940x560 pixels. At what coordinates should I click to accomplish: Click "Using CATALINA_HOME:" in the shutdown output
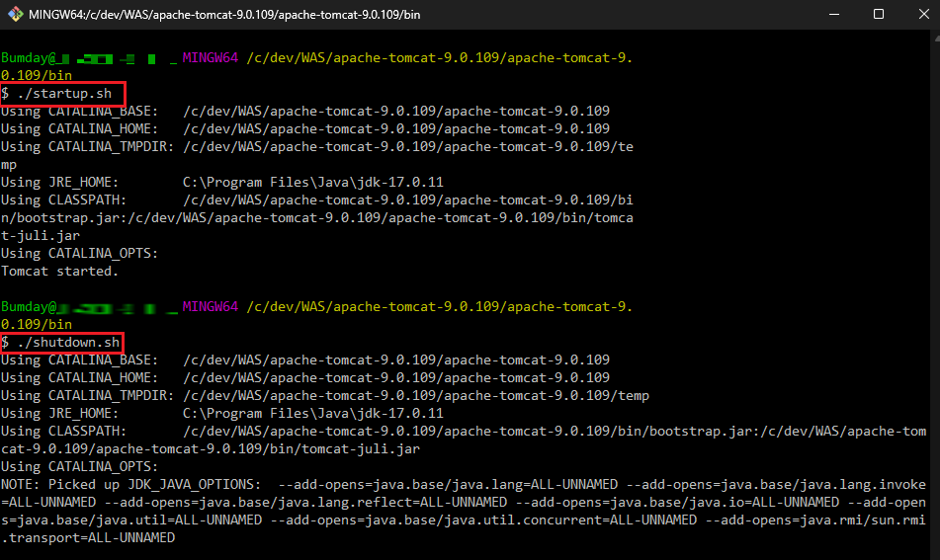(80, 378)
